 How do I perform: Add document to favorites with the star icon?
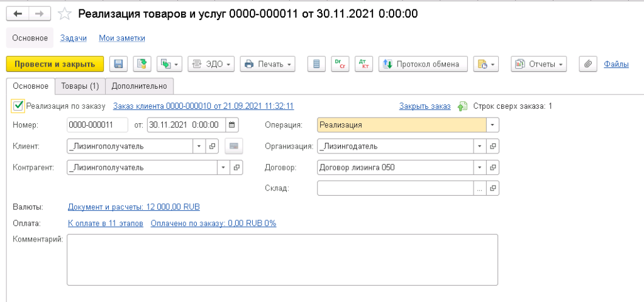65,13
